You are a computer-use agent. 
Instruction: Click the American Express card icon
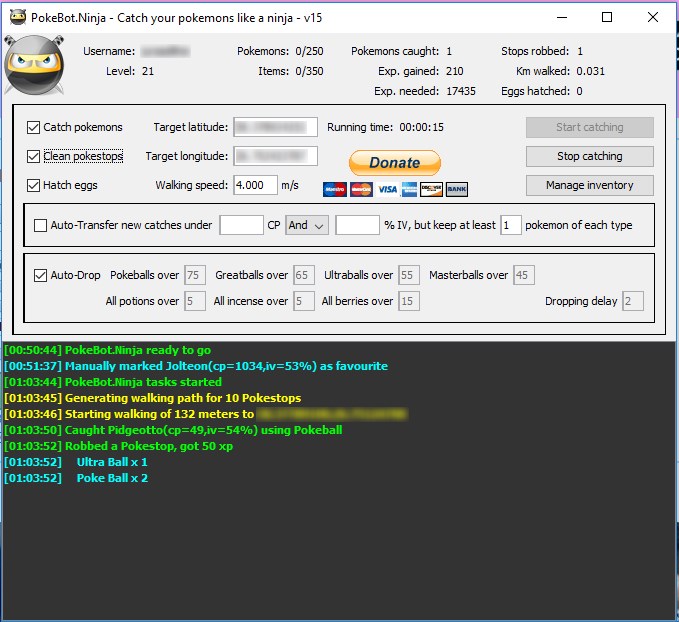click(408, 189)
